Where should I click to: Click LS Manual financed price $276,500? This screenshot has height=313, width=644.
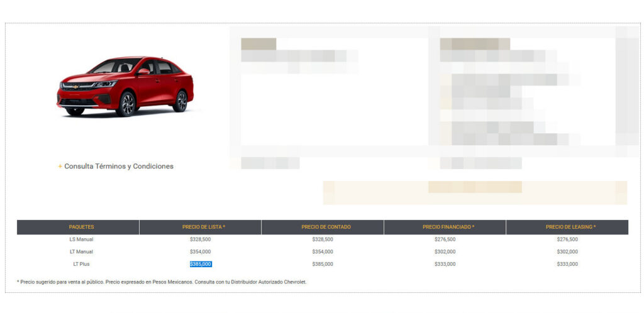(x=445, y=239)
